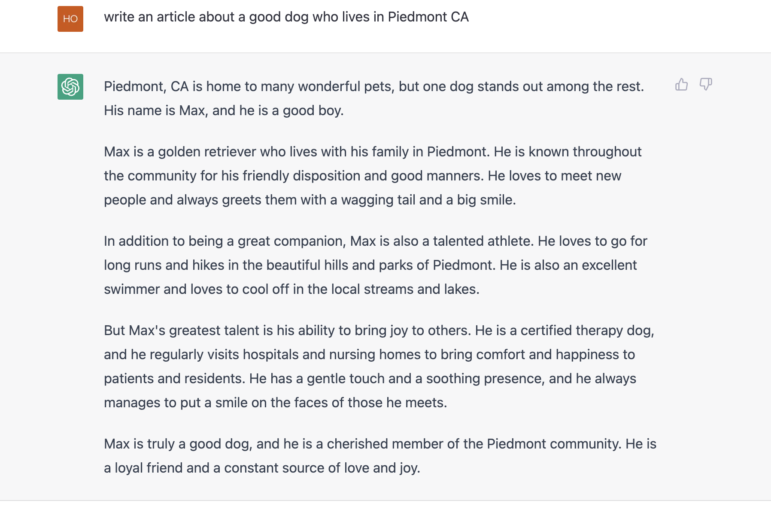Click the thumbs down feedback icon
The height and width of the screenshot is (525, 771).
(706, 85)
